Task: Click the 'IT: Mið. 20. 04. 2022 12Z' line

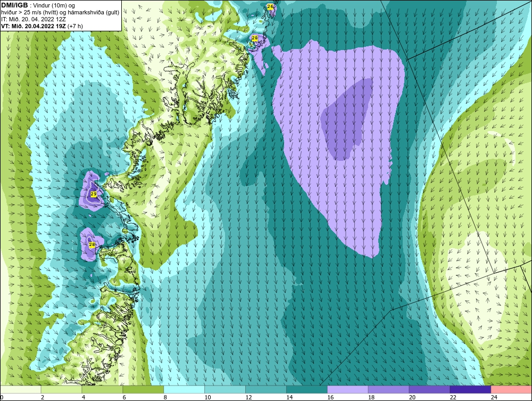Action: (x=33, y=19)
